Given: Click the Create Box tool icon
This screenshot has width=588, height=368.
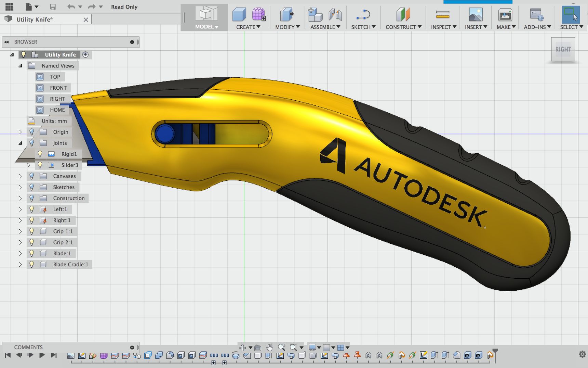Looking at the screenshot, I should 239,15.
